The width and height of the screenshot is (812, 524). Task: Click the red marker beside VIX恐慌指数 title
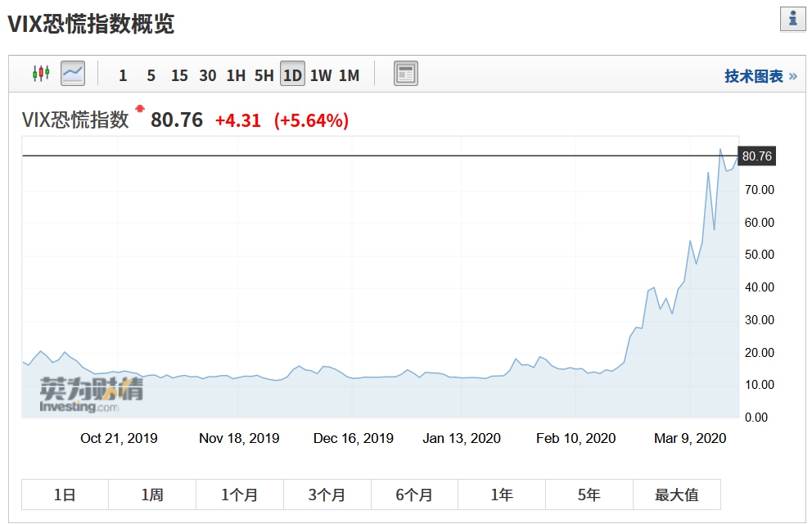click(140, 109)
